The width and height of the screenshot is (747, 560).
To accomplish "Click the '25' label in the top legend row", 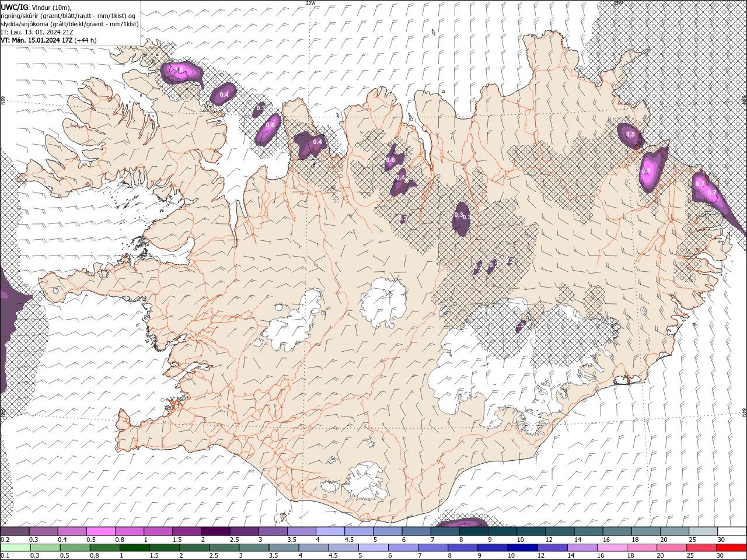I will click(x=692, y=540).
